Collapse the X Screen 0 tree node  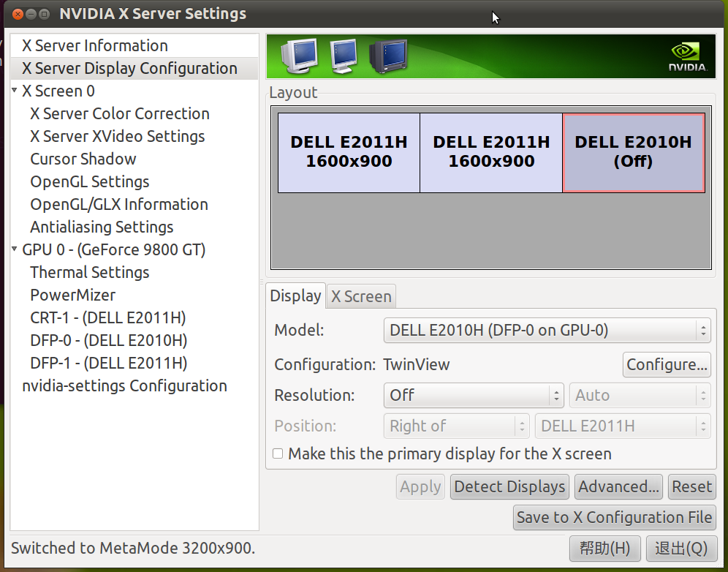click(15, 90)
